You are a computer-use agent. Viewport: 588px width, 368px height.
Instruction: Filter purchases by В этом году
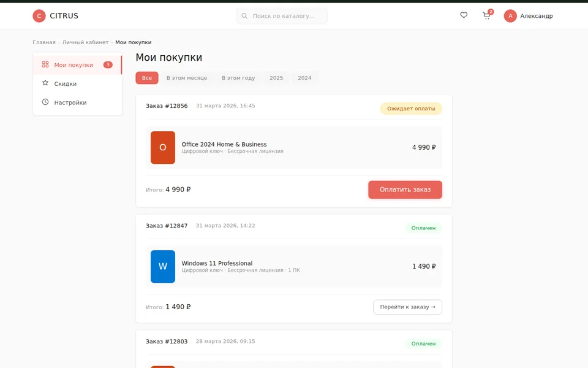coord(238,78)
